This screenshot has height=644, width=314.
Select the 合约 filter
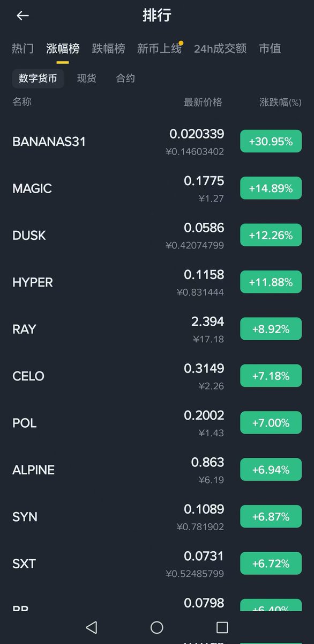pos(125,78)
